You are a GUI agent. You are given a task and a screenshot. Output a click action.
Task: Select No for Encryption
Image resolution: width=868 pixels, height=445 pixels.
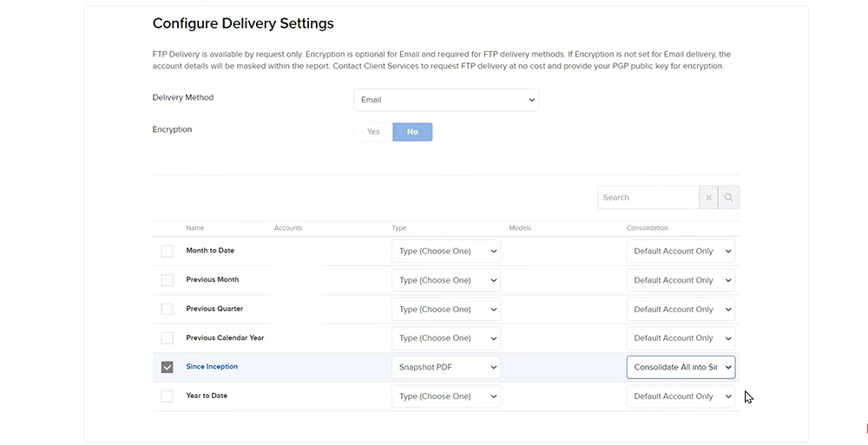(412, 132)
